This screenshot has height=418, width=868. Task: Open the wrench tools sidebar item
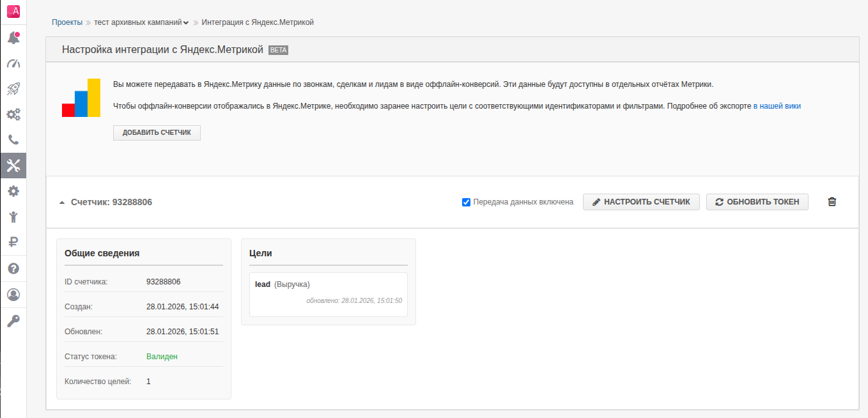click(13, 166)
